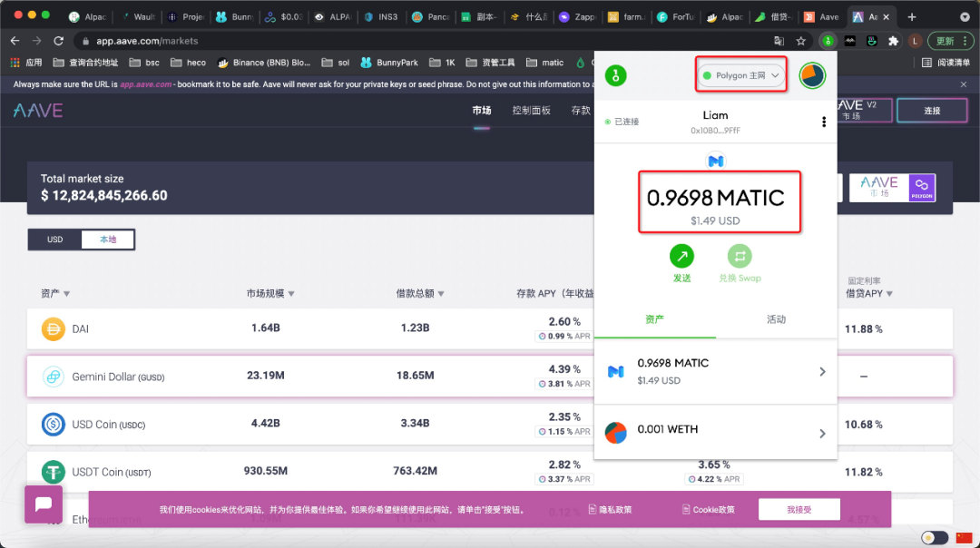Switch currency display to USD
The height and width of the screenshot is (548, 980).
coord(54,239)
